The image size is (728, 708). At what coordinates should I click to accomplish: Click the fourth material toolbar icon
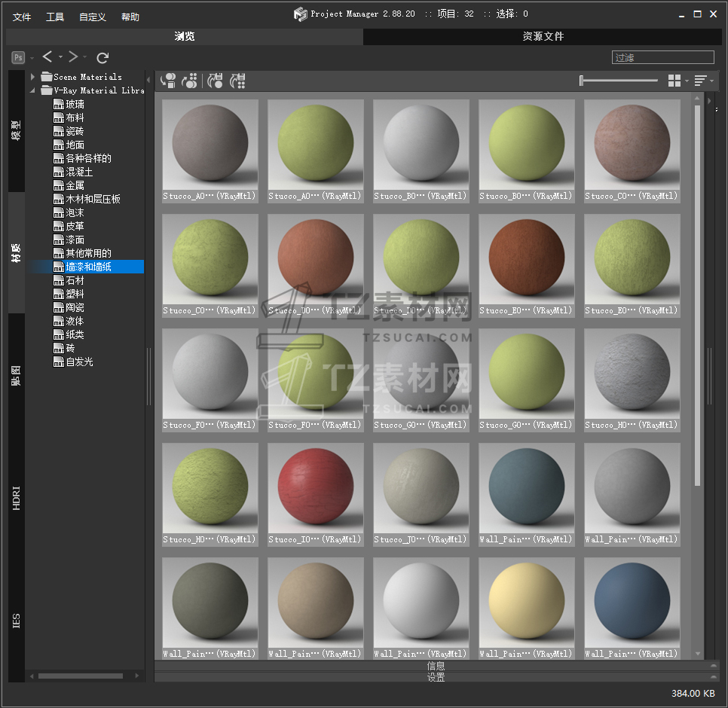(x=238, y=81)
